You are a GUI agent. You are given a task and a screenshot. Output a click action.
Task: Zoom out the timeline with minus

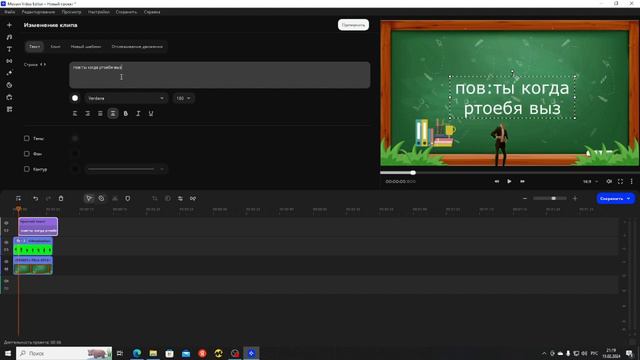(x=525, y=198)
